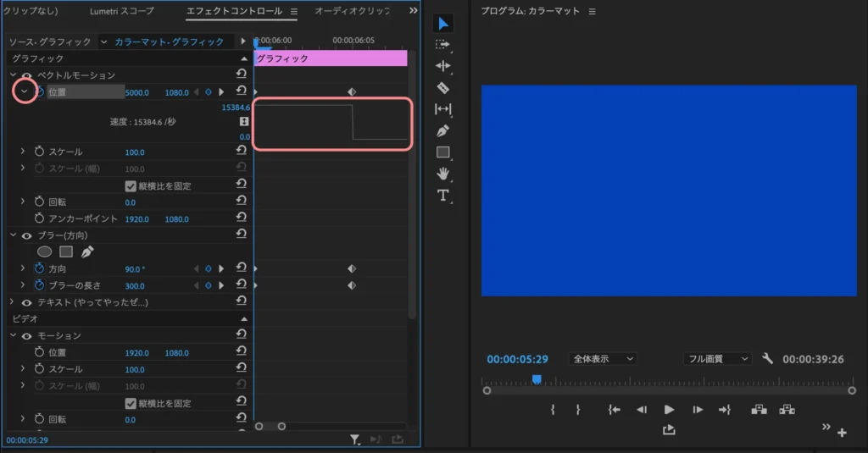This screenshot has width=868, height=453.
Task: Select the Slip tool
Action: pyautogui.click(x=442, y=109)
